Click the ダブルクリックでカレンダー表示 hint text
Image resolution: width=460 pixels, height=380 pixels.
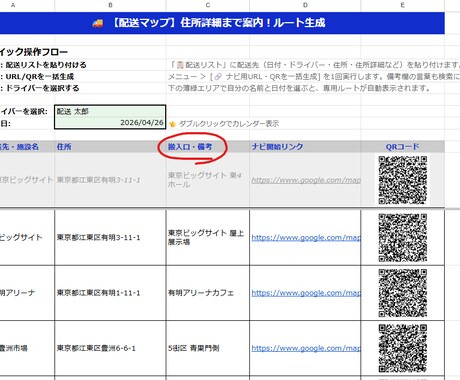pyautogui.click(x=229, y=124)
